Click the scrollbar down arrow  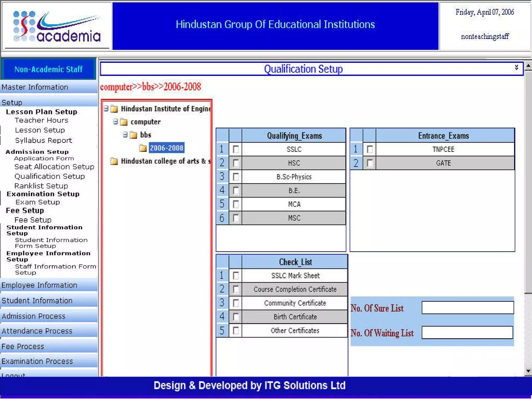point(528,371)
